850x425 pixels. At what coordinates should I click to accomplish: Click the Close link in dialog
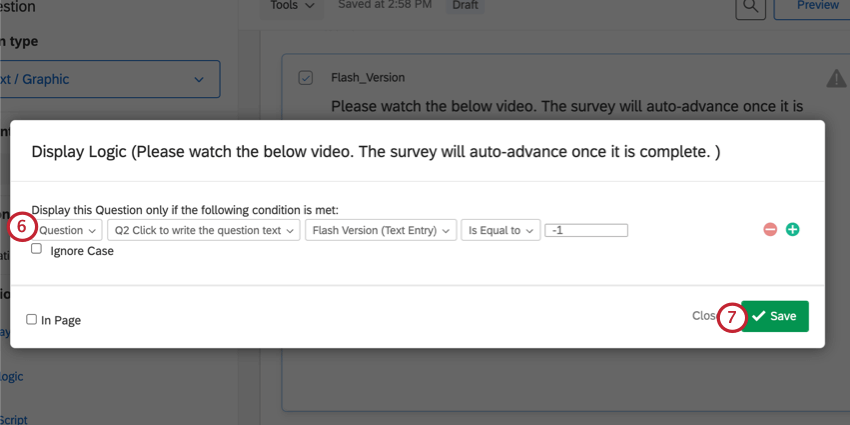coord(704,316)
